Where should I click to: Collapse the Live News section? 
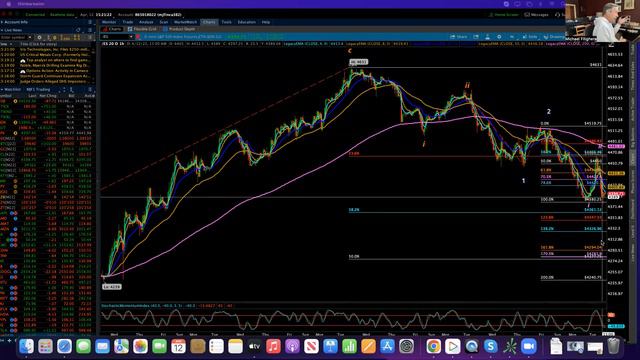click(x=2, y=30)
